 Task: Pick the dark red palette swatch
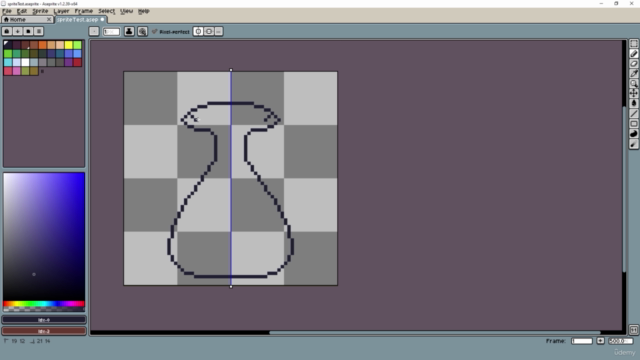pyautogui.click(x=77, y=62)
